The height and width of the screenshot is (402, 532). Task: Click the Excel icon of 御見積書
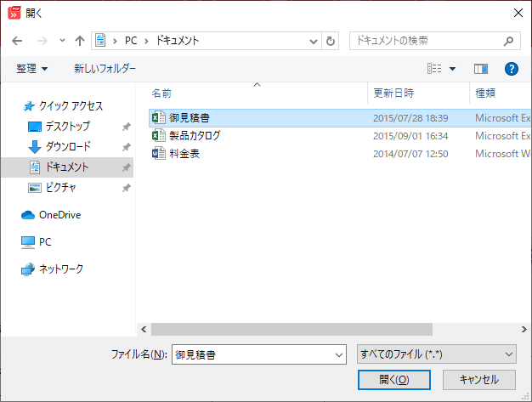tap(158, 118)
